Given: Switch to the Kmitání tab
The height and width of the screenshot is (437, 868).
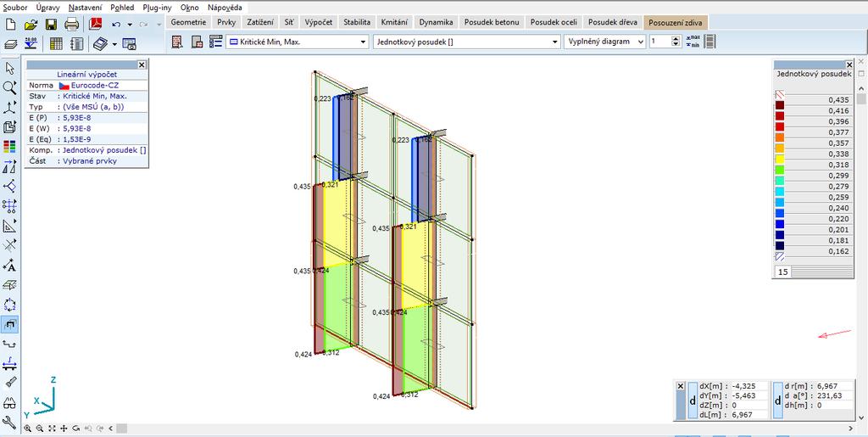Looking at the screenshot, I should click(x=395, y=22).
